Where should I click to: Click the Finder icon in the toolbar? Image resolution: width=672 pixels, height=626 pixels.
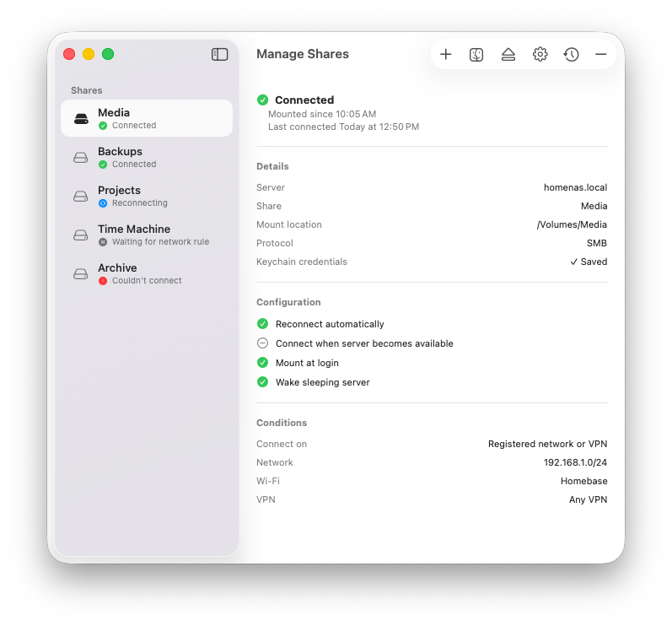pos(476,55)
